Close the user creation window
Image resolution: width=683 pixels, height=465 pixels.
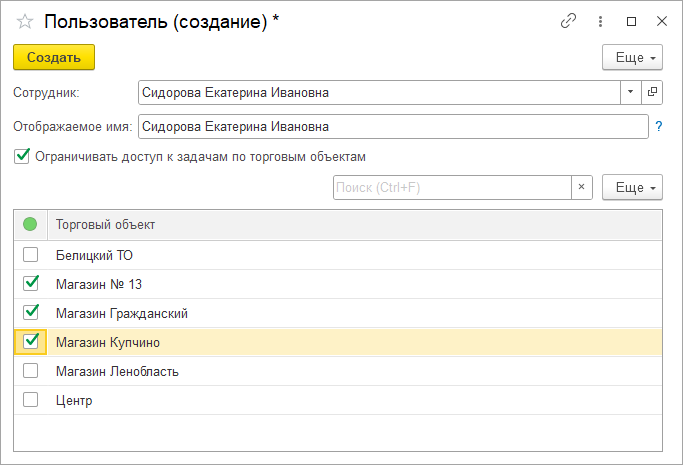coord(662,21)
